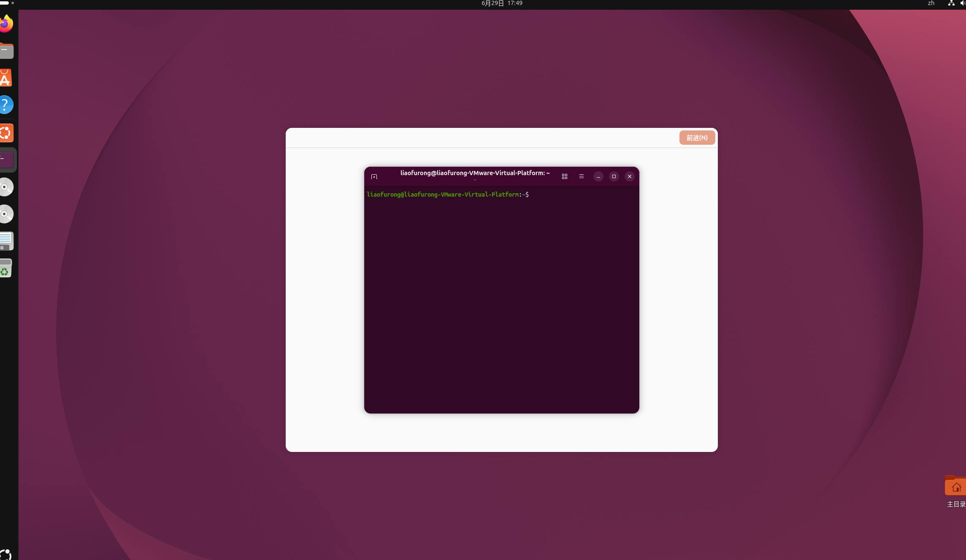The image size is (966, 560).
Task: Open the terminal hamburger menu
Action: [x=582, y=176]
